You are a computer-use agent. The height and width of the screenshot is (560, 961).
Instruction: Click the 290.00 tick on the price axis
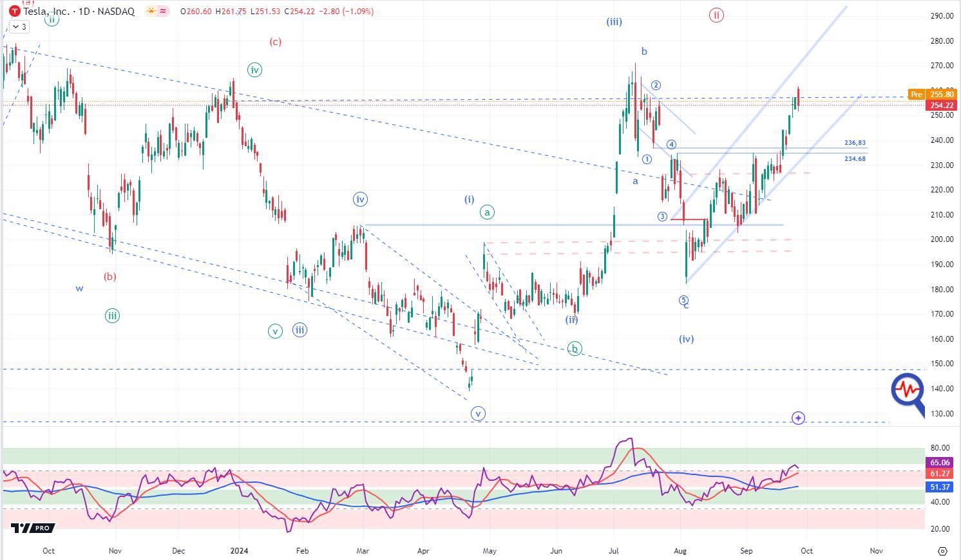(x=942, y=15)
